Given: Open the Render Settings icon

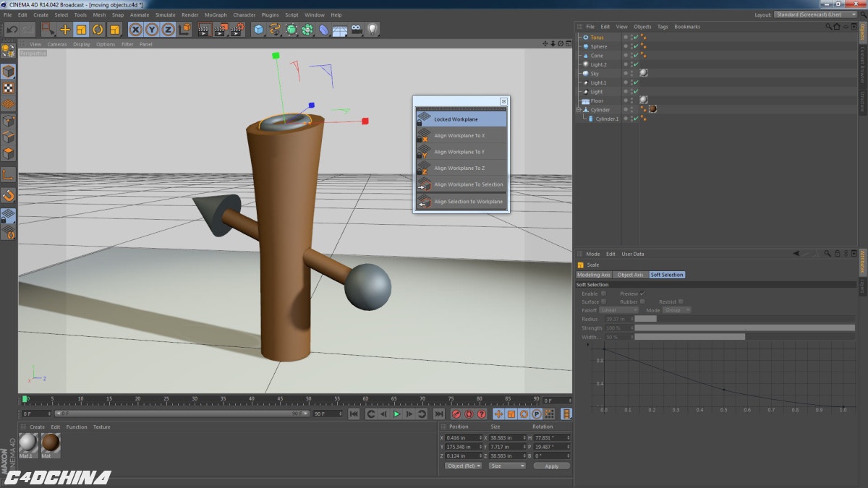Looking at the screenshot, I should [x=237, y=30].
